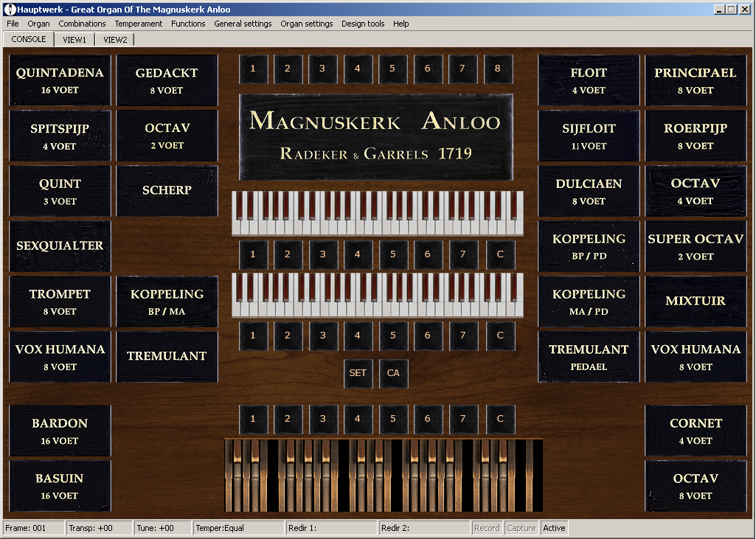Toggle the left Vox Humana 8 Voet stop

click(x=60, y=357)
